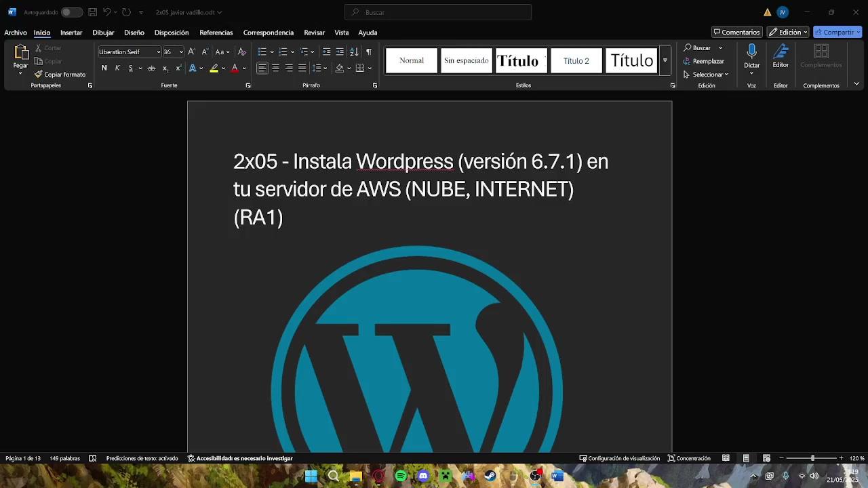Switch to the Referencias tab
The width and height of the screenshot is (868, 488).
pos(216,33)
